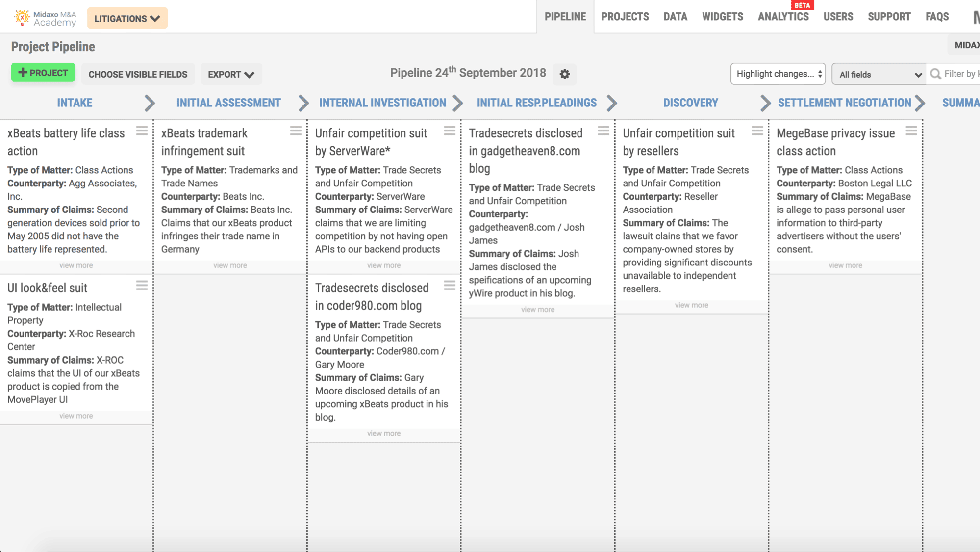
Task: View more of MegeBase privacy card
Action: [846, 265]
